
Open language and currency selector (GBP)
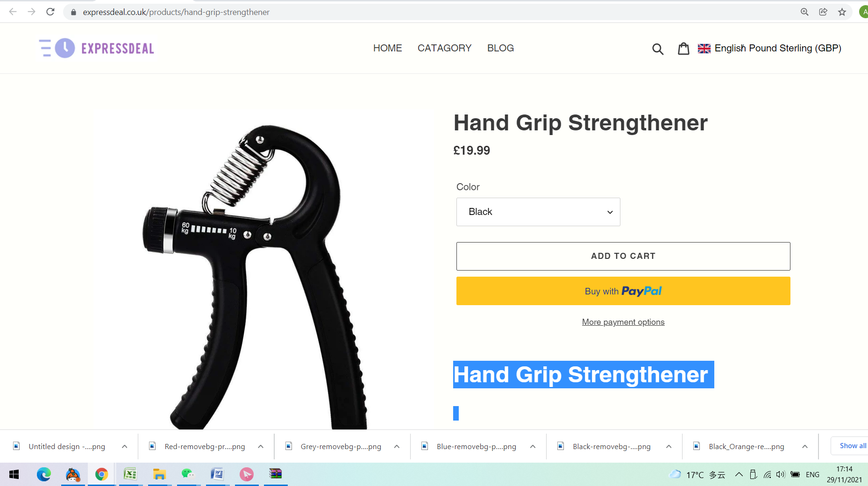click(769, 48)
